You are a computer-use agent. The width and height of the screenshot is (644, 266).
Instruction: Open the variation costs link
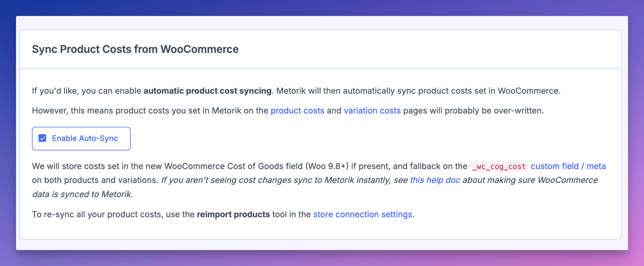[x=372, y=111]
